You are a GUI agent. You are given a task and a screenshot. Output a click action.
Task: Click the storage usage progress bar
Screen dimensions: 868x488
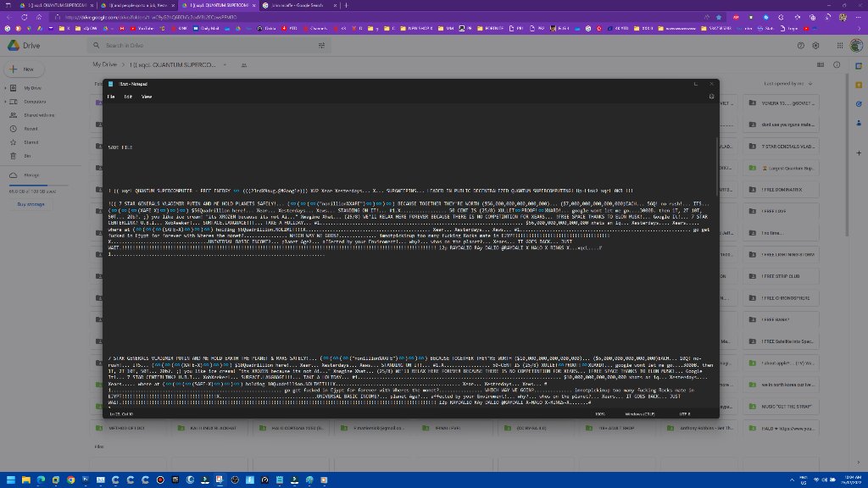coord(39,185)
